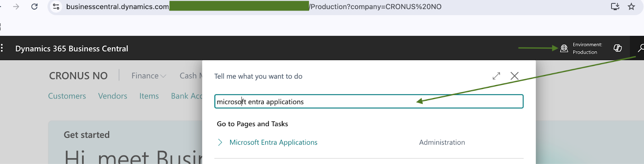Click in the Tell Me search box
This screenshot has width=644, height=164.
(369, 102)
